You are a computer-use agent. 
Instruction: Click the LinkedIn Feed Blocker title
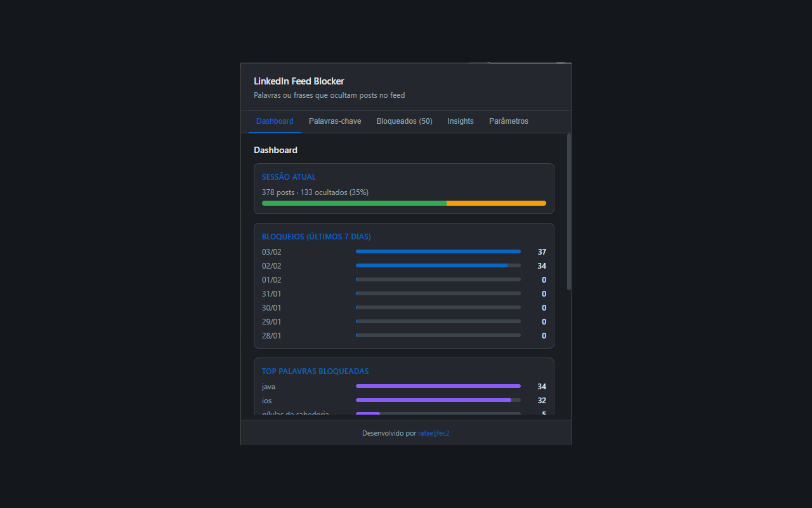click(299, 81)
